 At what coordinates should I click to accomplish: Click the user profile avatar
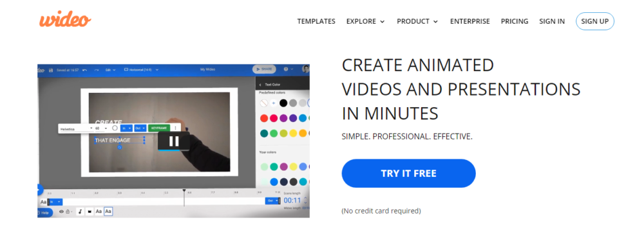click(x=305, y=70)
